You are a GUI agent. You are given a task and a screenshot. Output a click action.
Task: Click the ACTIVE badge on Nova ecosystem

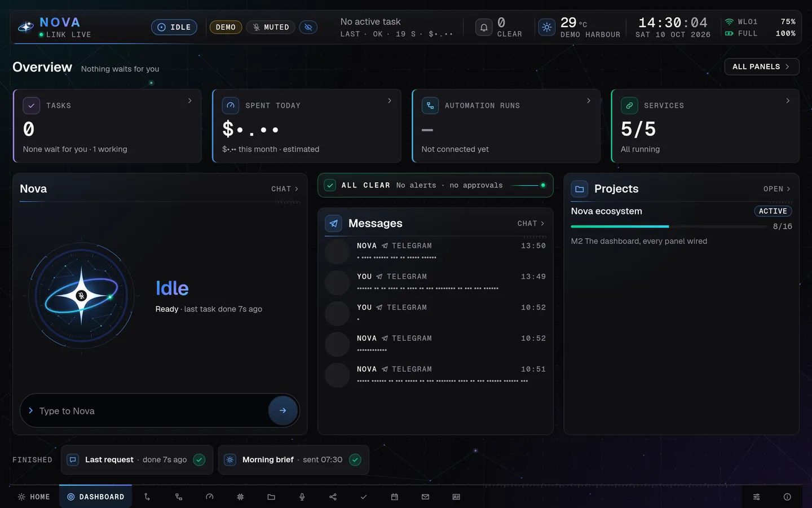tap(773, 211)
